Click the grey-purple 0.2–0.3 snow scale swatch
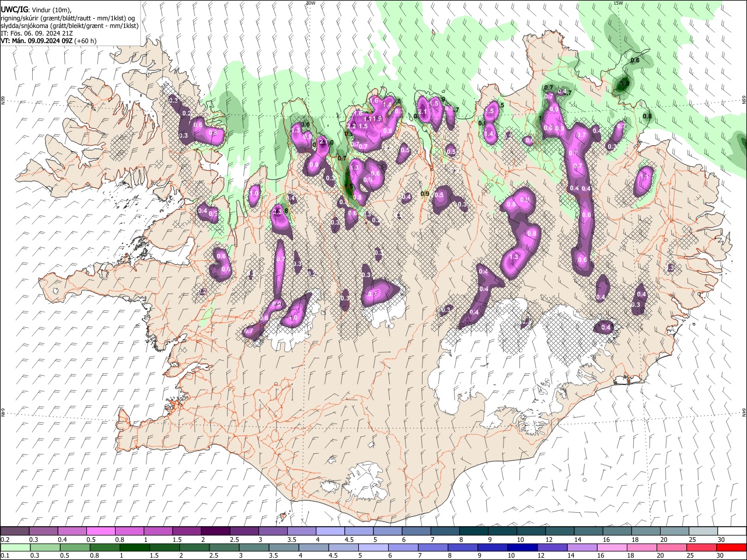 coord(15,531)
